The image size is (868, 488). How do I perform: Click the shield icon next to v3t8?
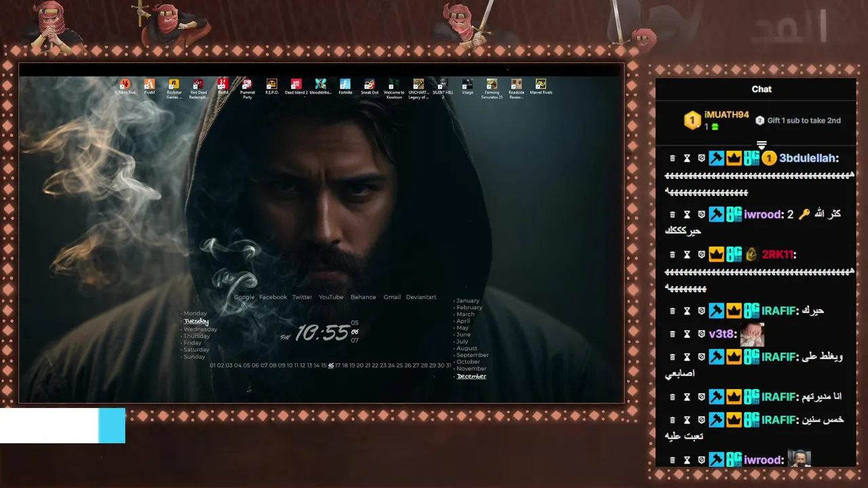(701, 334)
